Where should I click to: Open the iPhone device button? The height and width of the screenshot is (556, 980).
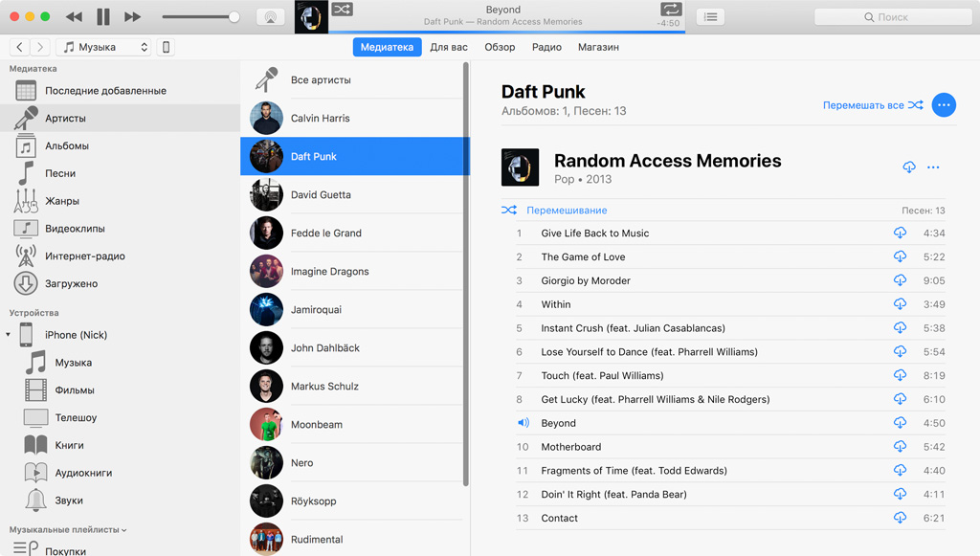click(x=166, y=47)
